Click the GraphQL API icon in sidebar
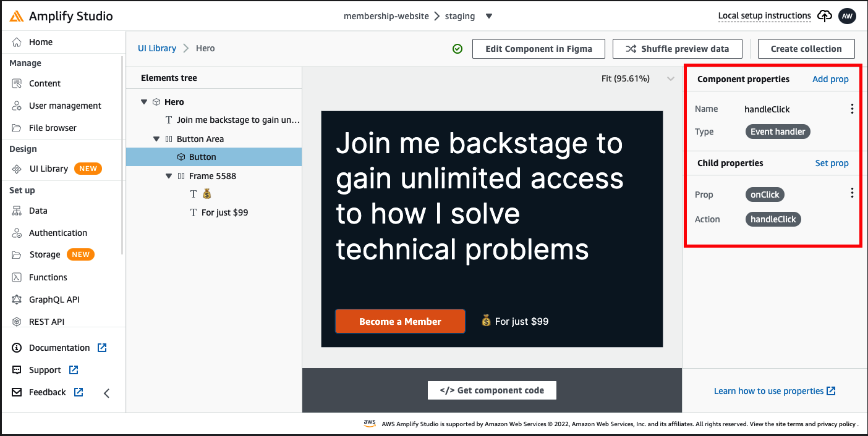868x436 pixels. (17, 300)
